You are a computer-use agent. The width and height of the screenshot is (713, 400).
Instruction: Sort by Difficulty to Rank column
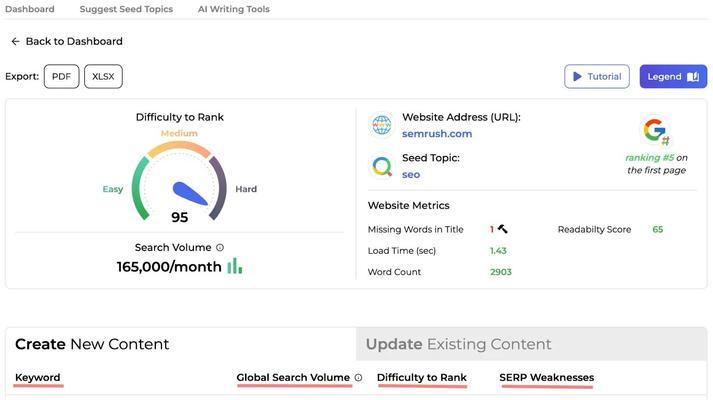422,377
